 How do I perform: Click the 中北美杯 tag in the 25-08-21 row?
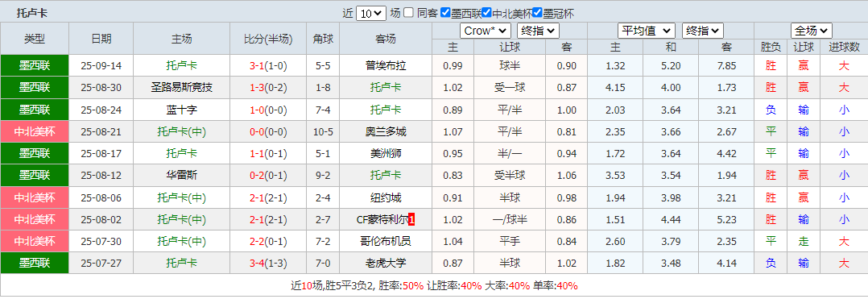(35, 132)
